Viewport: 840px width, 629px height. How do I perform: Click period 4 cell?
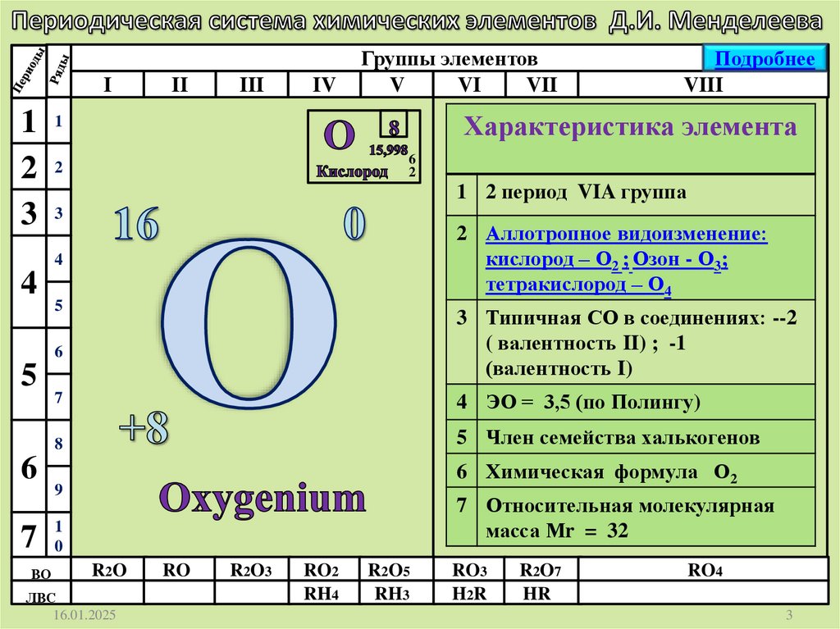point(29,282)
